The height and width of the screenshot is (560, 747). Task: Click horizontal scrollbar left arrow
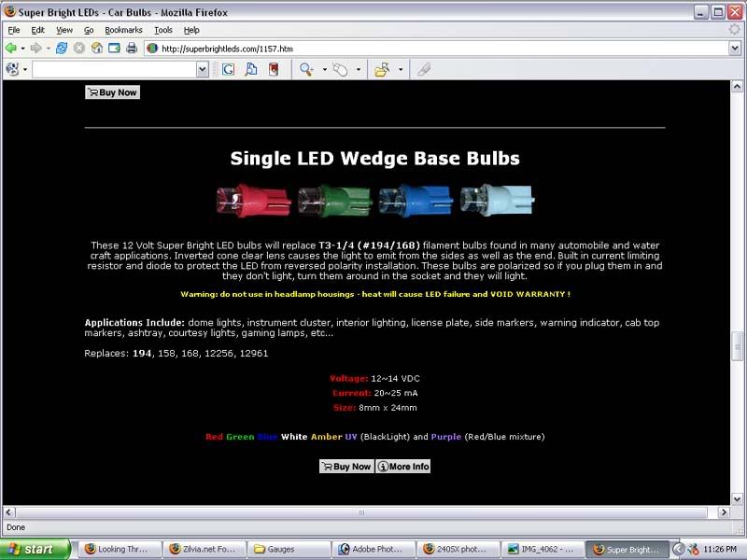[x=9, y=512]
